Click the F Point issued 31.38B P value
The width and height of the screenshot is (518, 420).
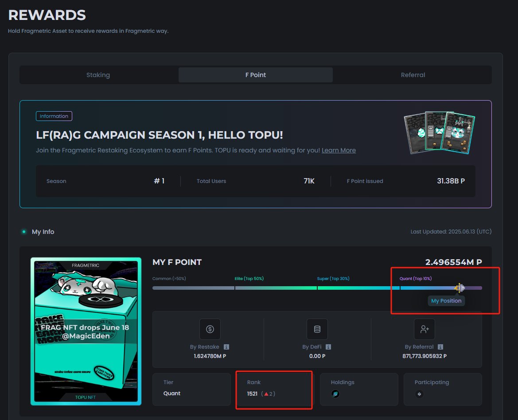pyautogui.click(x=451, y=181)
